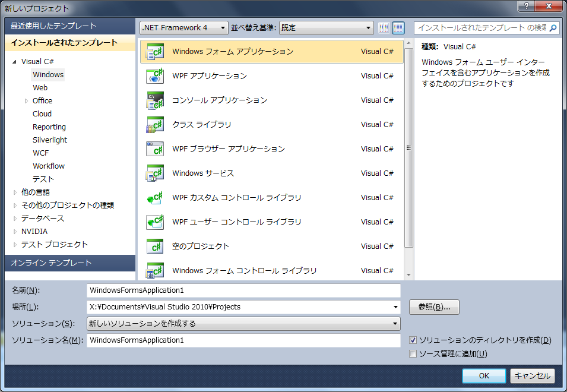Select Windows under Visual C#

[x=48, y=74]
